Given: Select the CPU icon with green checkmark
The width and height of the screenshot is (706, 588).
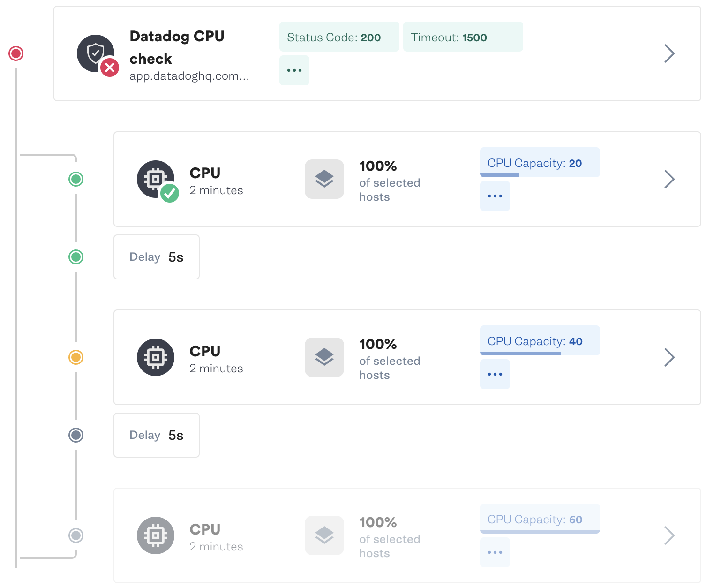Looking at the screenshot, I should point(156,179).
